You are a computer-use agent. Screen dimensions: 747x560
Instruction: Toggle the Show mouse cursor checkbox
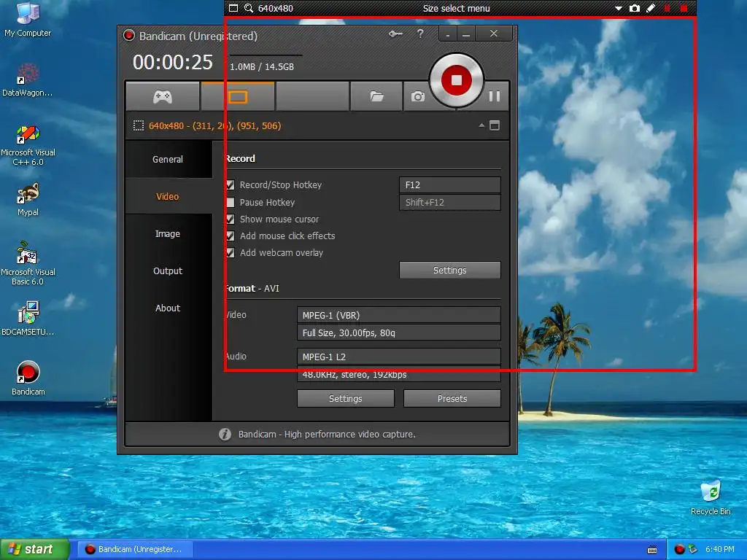pos(230,219)
